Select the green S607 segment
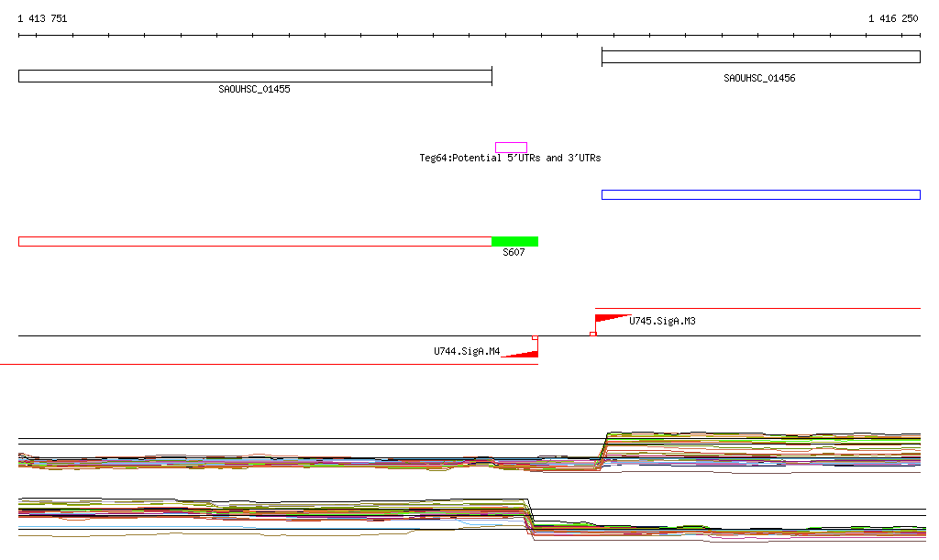 (514, 242)
